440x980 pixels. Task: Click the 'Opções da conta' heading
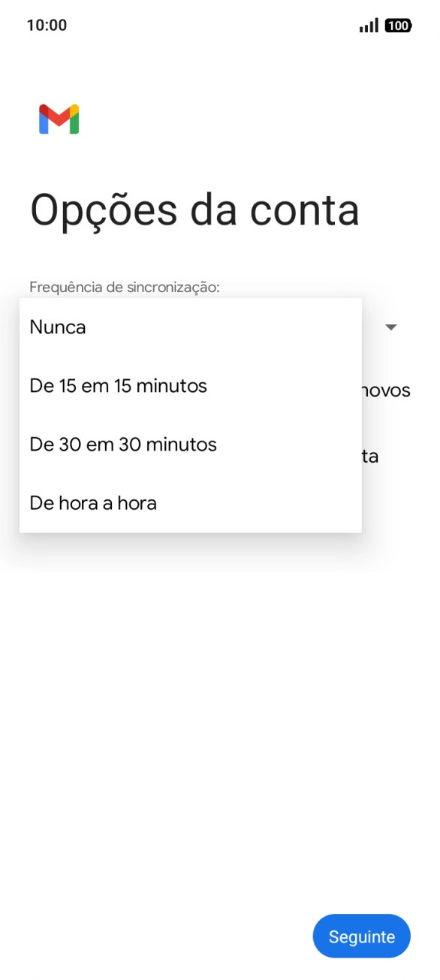click(x=194, y=210)
